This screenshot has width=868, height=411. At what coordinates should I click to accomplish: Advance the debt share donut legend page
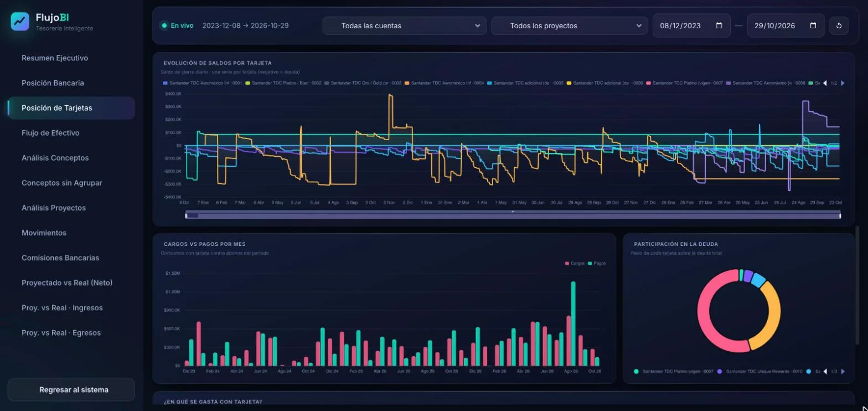click(843, 371)
